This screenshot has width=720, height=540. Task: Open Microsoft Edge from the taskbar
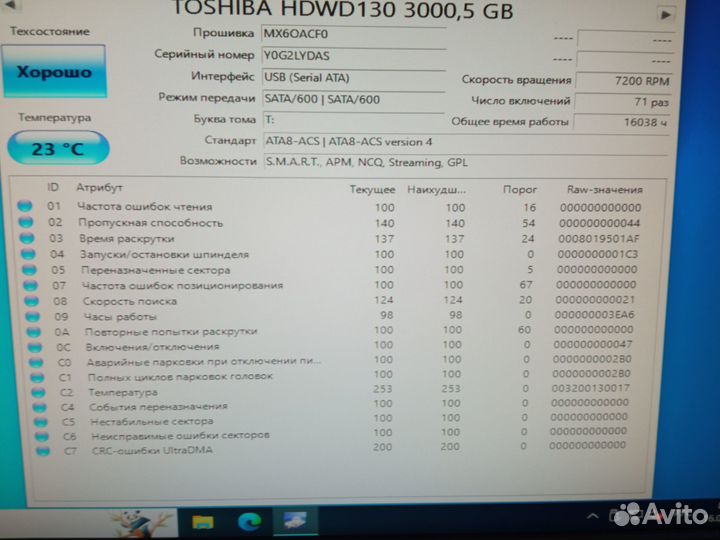click(249, 522)
